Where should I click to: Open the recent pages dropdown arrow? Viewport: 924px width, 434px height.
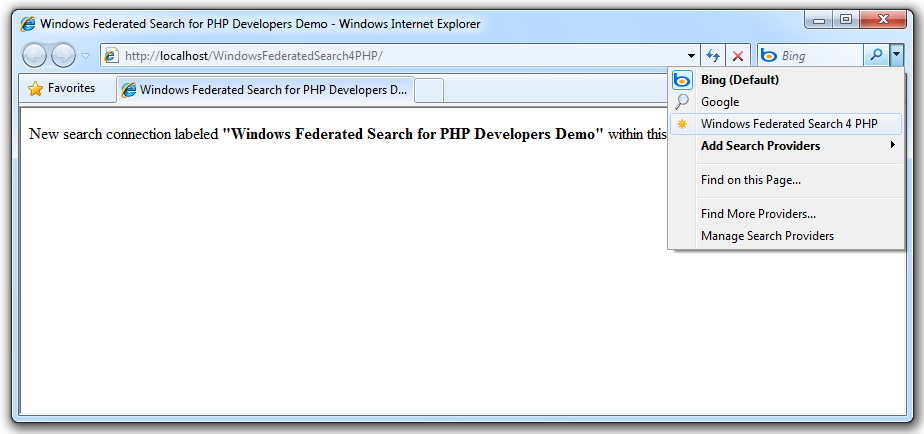click(x=85, y=56)
